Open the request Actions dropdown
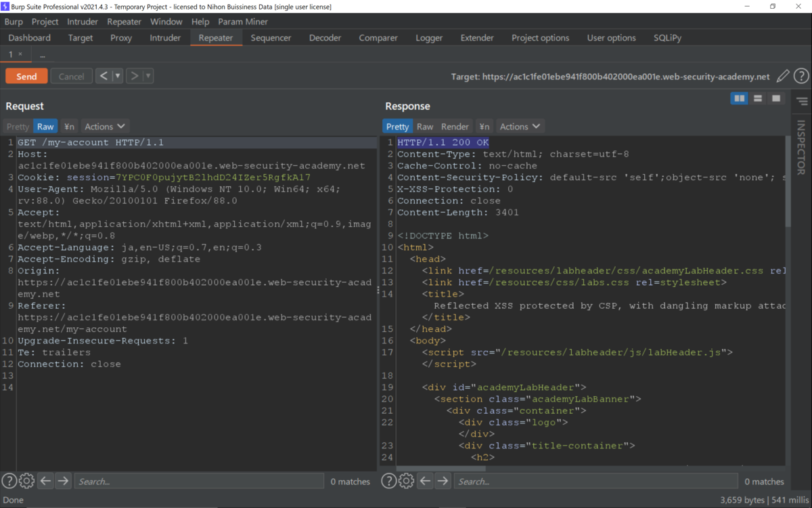Image resolution: width=812 pixels, height=508 pixels. click(x=105, y=127)
